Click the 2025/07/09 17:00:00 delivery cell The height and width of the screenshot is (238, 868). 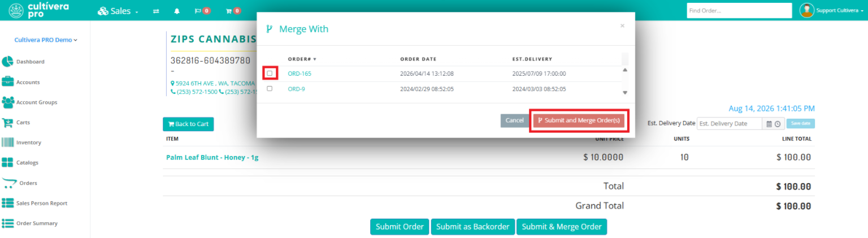(x=539, y=73)
